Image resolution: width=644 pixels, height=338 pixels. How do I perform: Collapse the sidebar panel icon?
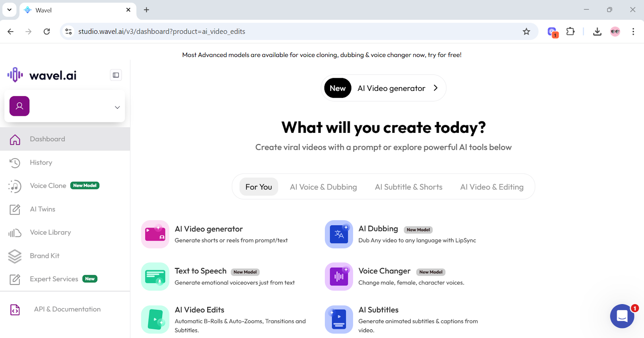tap(116, 75)
